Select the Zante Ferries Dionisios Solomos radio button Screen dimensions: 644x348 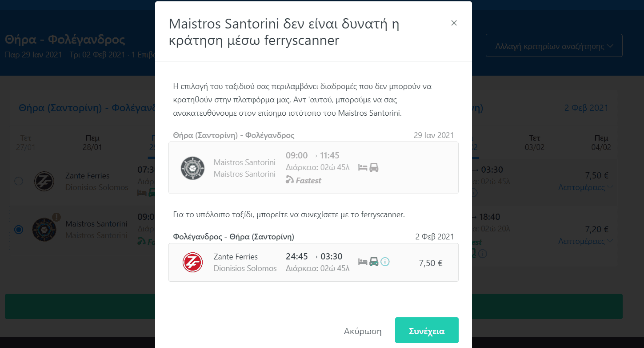19,181
